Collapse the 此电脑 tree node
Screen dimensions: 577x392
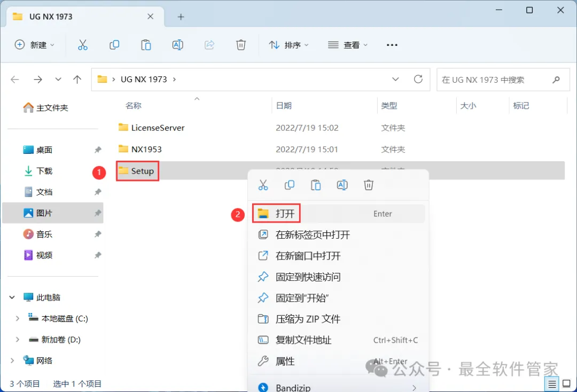click(x=12, y=297)
